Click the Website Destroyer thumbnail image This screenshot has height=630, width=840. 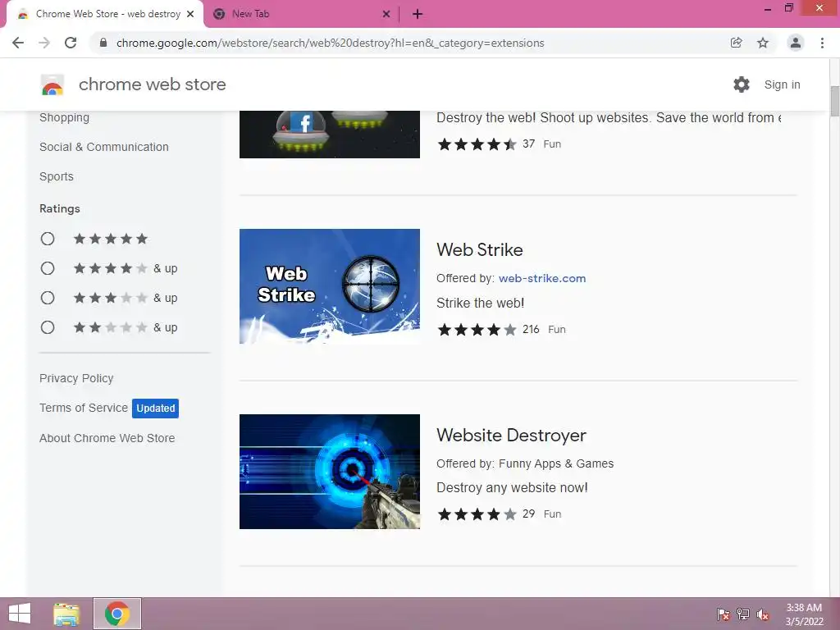click(x=330, y=472)
